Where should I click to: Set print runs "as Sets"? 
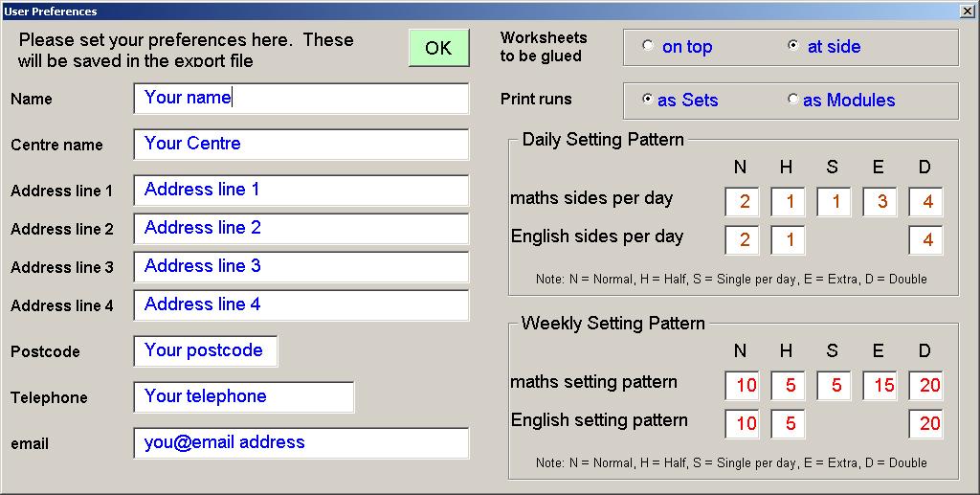tap(680, 100)
